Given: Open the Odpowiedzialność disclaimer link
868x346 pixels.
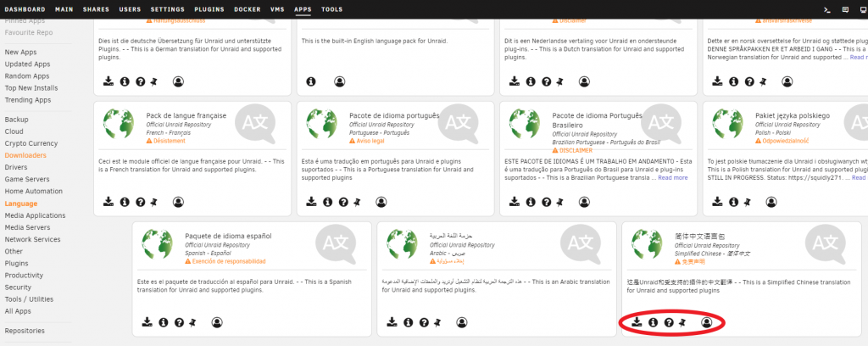Looking at the screenshot, I should [782, 141].
